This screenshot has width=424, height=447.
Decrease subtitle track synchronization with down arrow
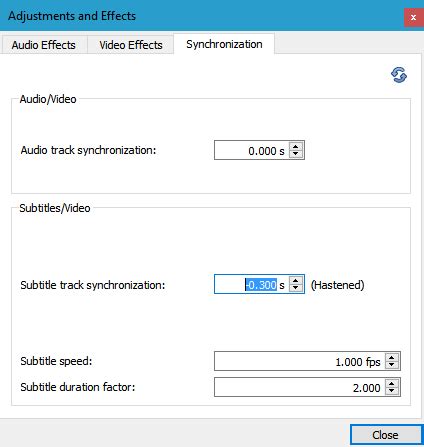[x=295, y=288]
